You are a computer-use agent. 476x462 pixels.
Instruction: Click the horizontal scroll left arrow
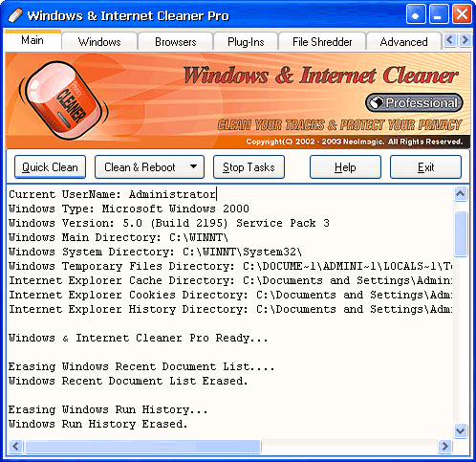pyautogui.click(x=15, y=446)
